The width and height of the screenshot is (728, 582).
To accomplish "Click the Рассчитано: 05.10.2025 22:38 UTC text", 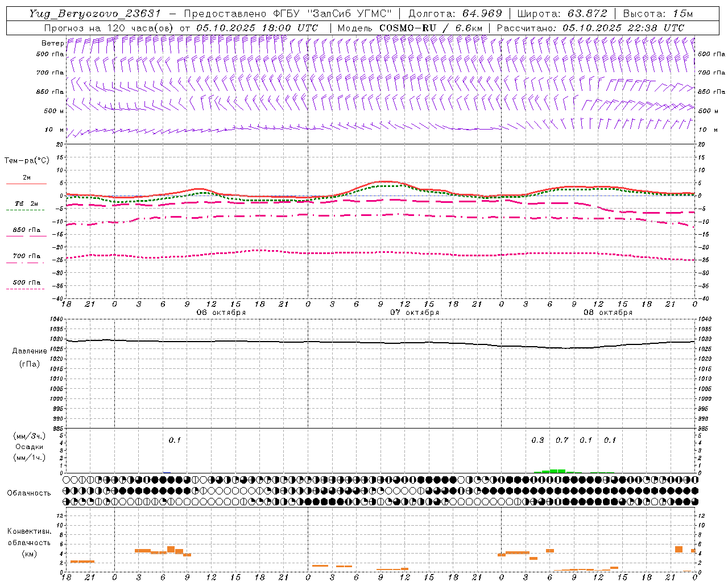I will [x=590, y=28].
